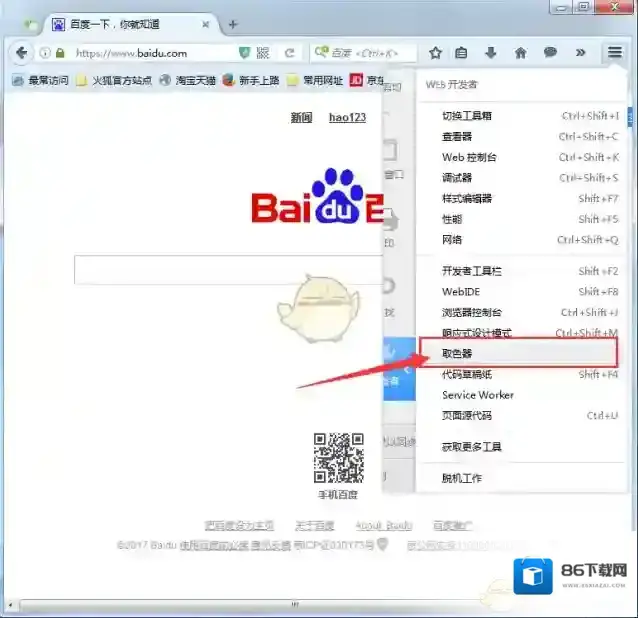Click the green padlock security icon

pyautogui.click(x=60, y=53)
